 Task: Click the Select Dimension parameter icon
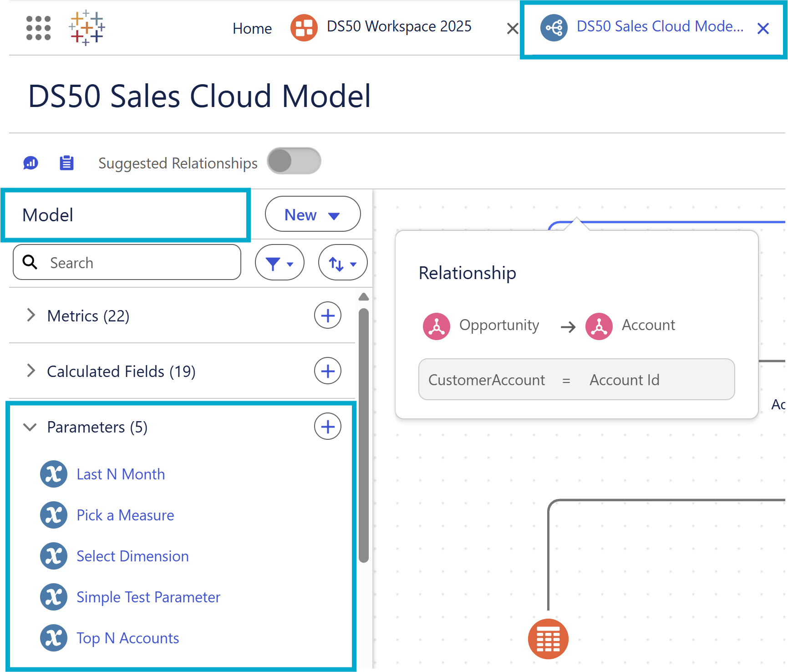tap(54, 556)
